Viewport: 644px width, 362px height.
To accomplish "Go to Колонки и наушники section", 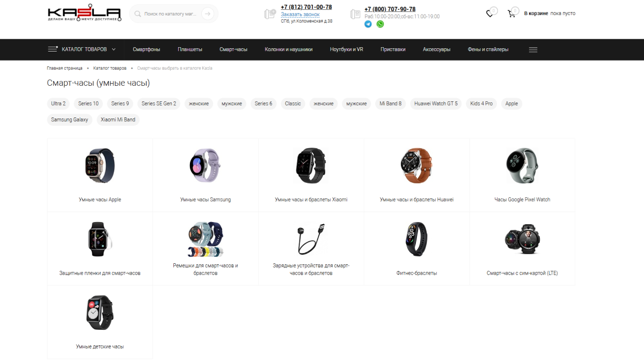I will 288,49.
